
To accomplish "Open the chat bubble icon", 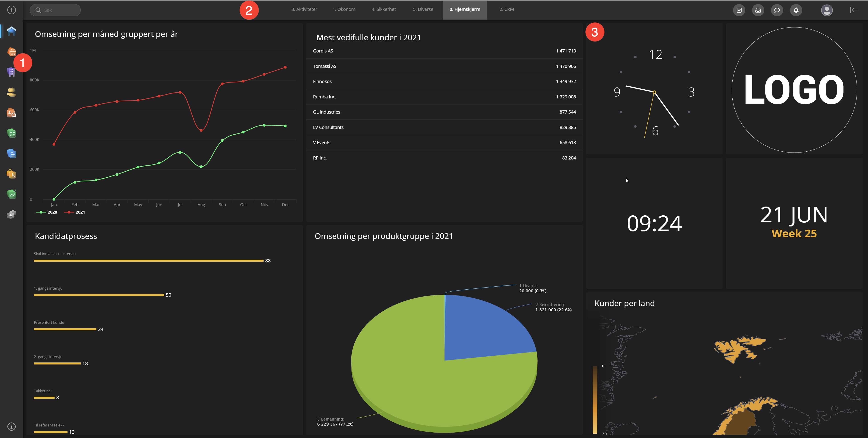I will click(x=777, y=10).
